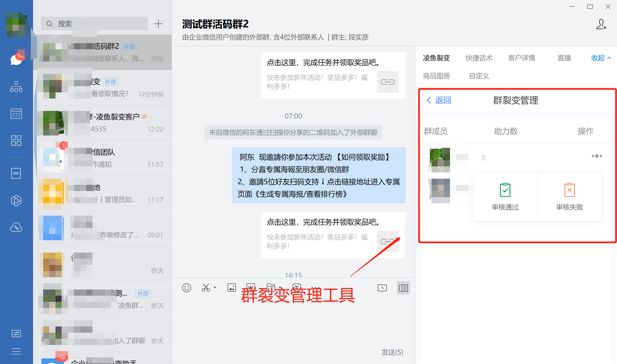The height and width of the screenshot is (364, 617).
Task: Open the chat history clock icon
Action: pos(382,288)
